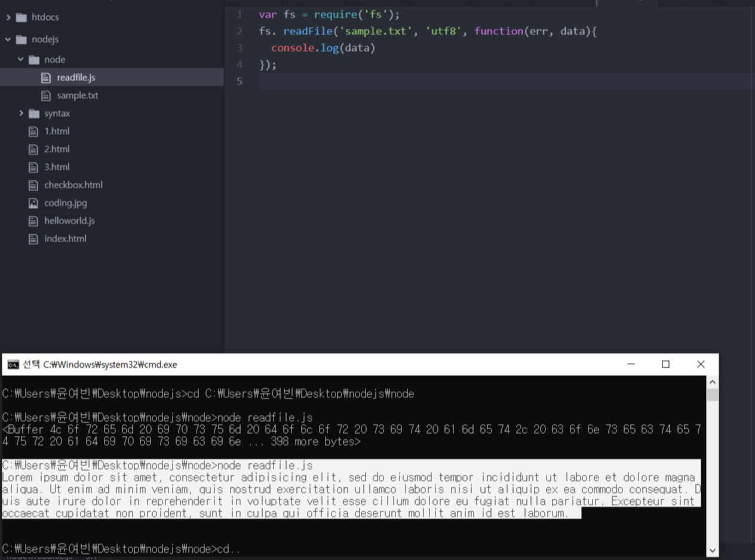
Task: Collapse the nodejs folder chevron
Action: tap(8, 39)
